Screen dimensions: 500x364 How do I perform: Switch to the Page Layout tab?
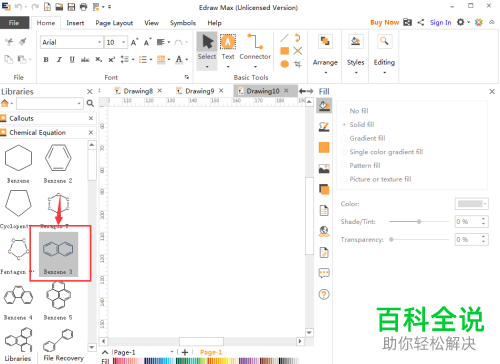click(x=114, y=23)
